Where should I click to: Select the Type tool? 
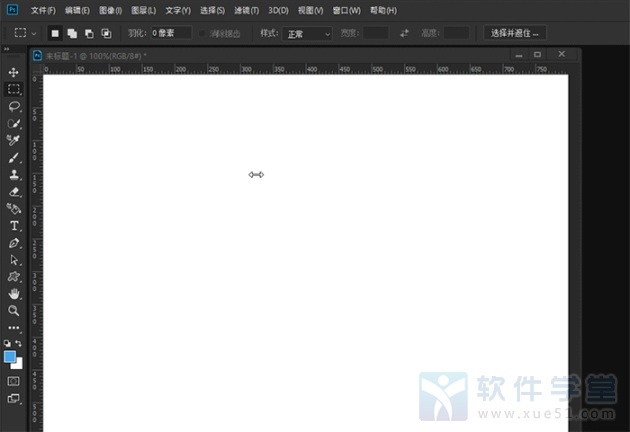tap(14, 226)
